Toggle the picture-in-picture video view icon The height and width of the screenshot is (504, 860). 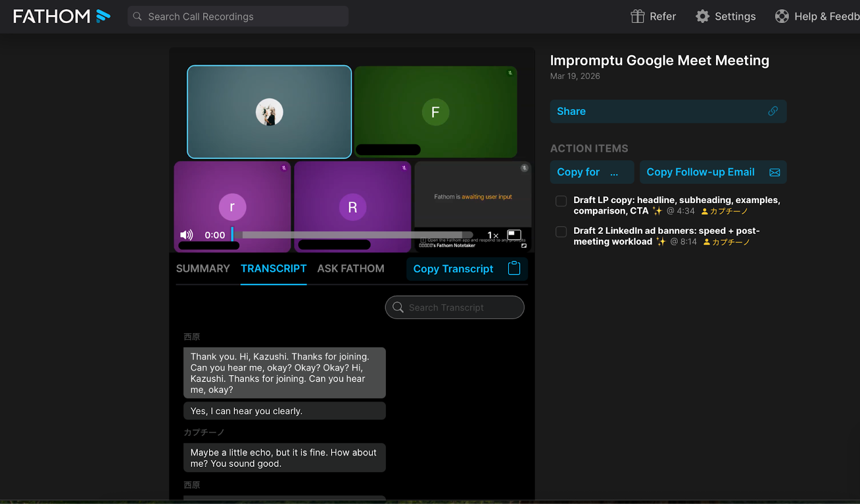(x=514, y=235)
